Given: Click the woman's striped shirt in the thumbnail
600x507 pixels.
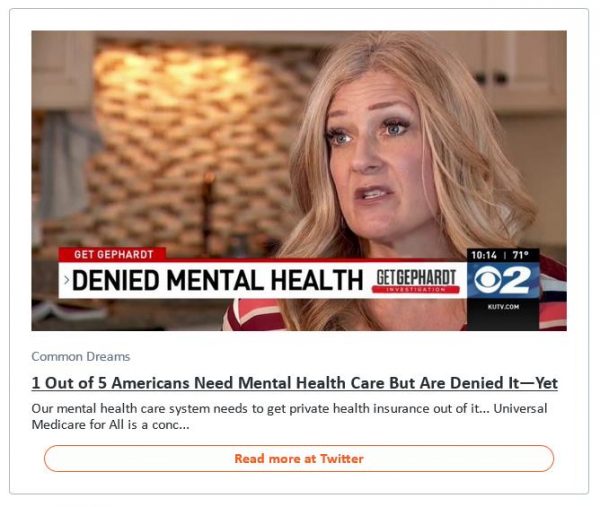Looking at the screenshot, I should tap(253, 316).
